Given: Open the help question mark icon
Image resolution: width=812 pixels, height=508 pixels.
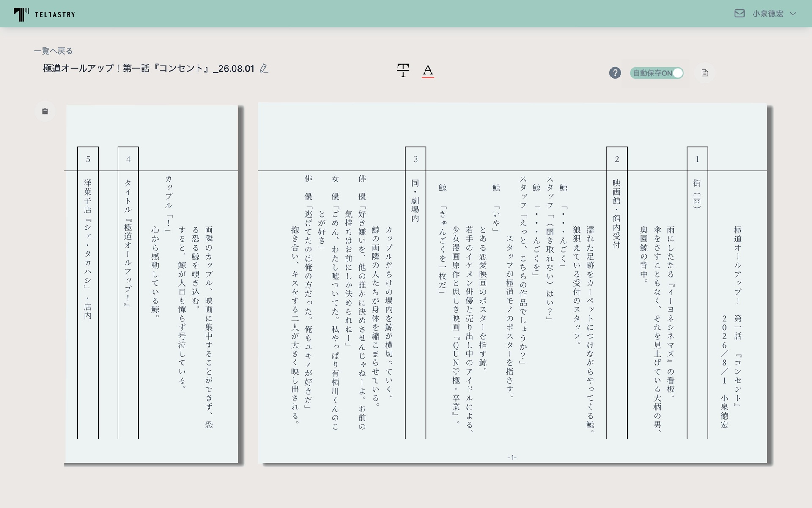Looking at the screenshot, I should 615,73.
